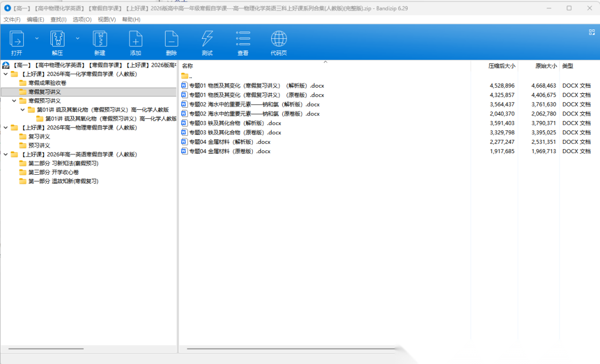The height and width of the screenshot is (364, 600).
Task: Click the New archive (新建) icon
Action: pos(99,39)
